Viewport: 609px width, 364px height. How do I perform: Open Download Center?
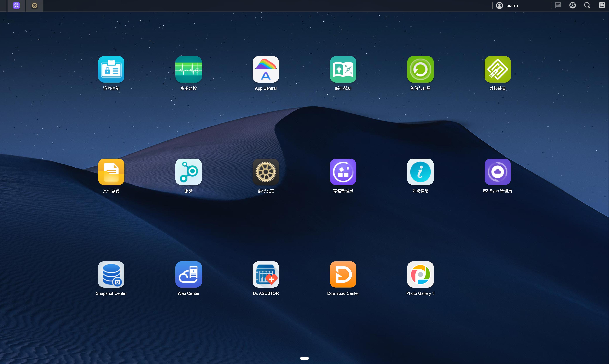coord(343,274)
